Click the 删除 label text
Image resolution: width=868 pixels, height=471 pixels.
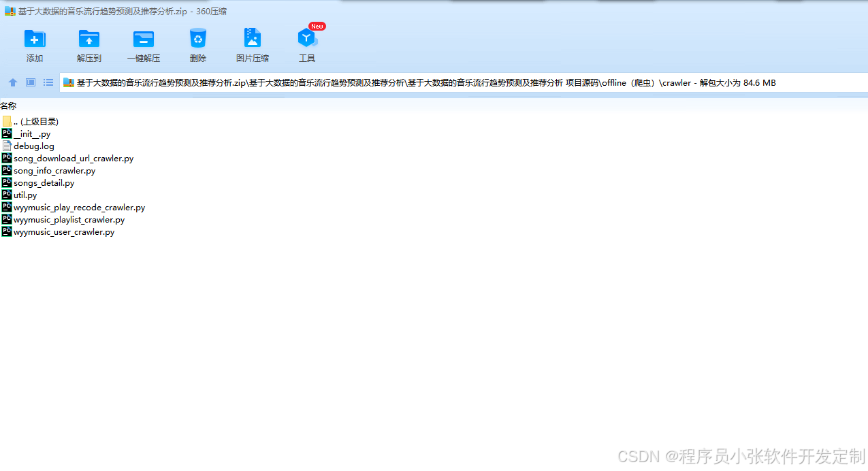[198, 59]
